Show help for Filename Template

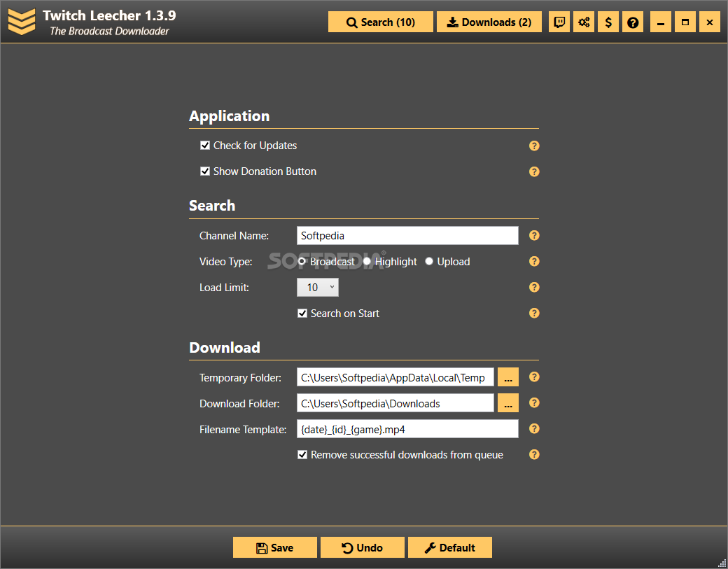click(534, 429)
